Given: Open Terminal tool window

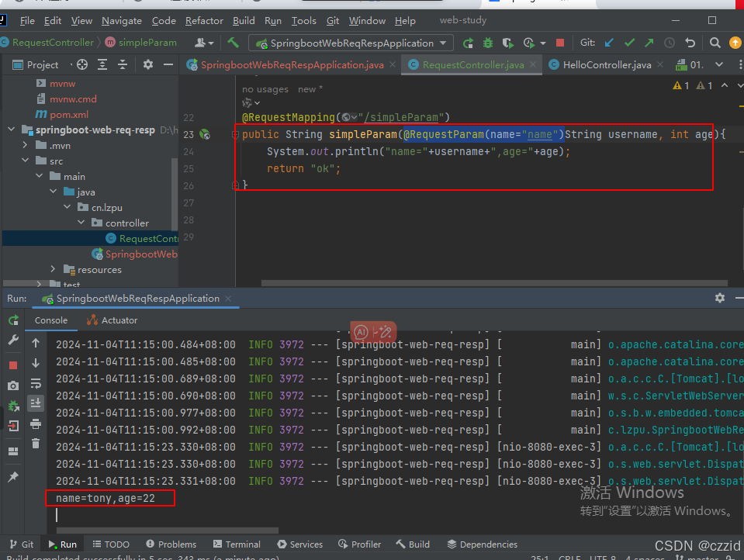Looking at the screenshot, I should pyautogui.click(x=237, y=544).
